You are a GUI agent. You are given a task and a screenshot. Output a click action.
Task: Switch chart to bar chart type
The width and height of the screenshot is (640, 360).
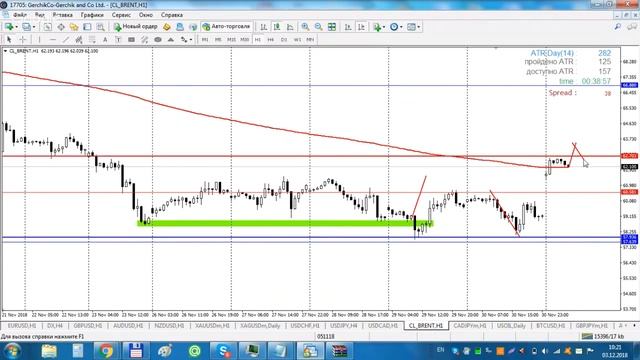point(264,27)
